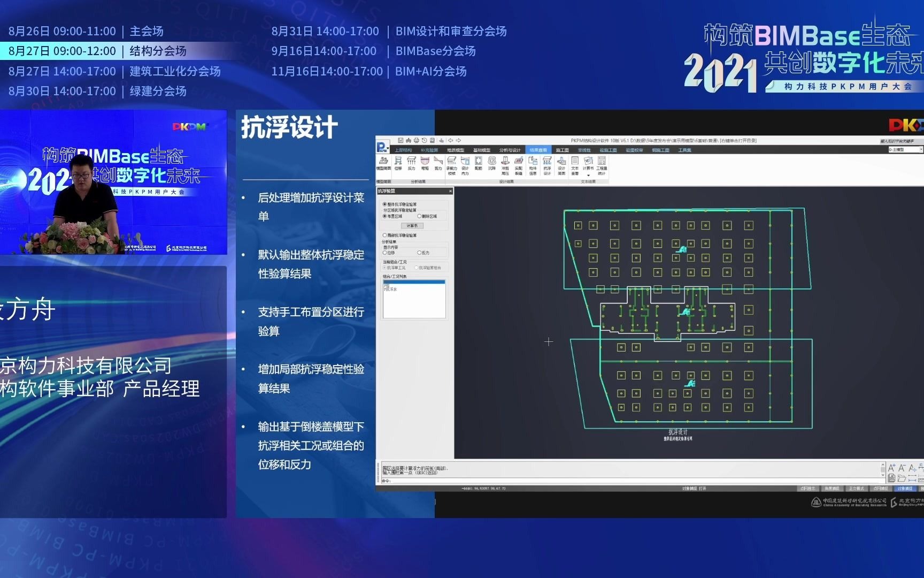This screenshot has width=924, height=578.
Task: Select the F抗浮水 list entry
Action: pyautogui.click(x=390, y=290)
